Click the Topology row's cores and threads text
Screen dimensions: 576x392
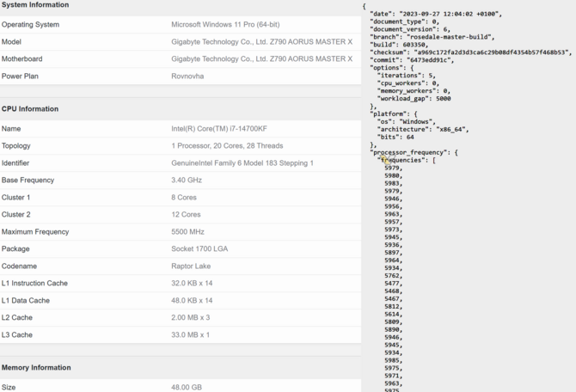(227, 146)
